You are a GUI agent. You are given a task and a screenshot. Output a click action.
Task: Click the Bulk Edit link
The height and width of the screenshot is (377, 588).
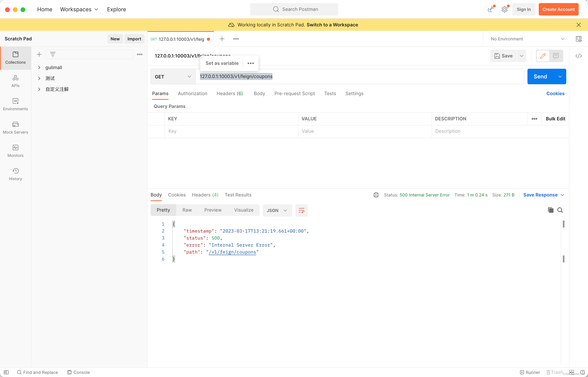click(x=555, y=119)
